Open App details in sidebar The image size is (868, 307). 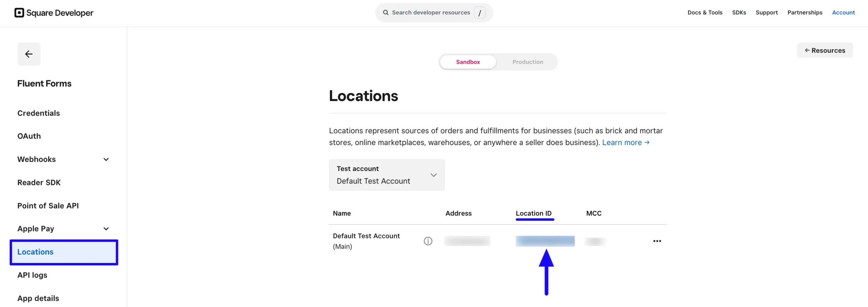coord(38,298)
